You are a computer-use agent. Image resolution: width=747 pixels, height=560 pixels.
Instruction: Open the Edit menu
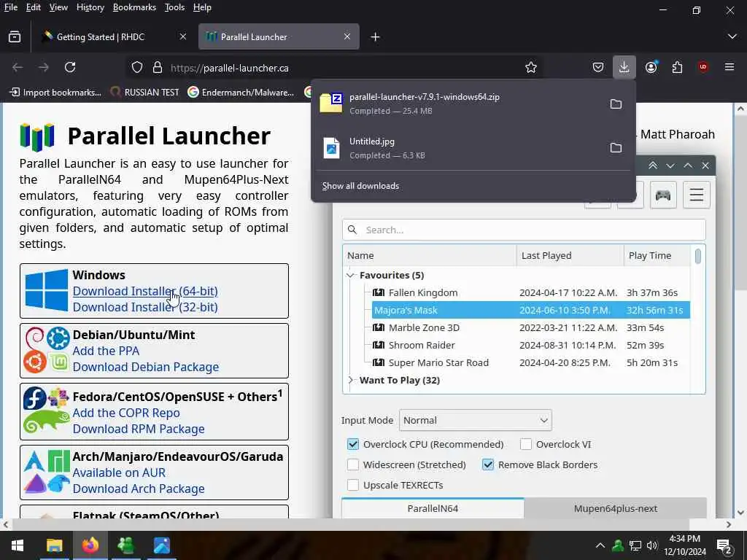[x=33, y=7]
